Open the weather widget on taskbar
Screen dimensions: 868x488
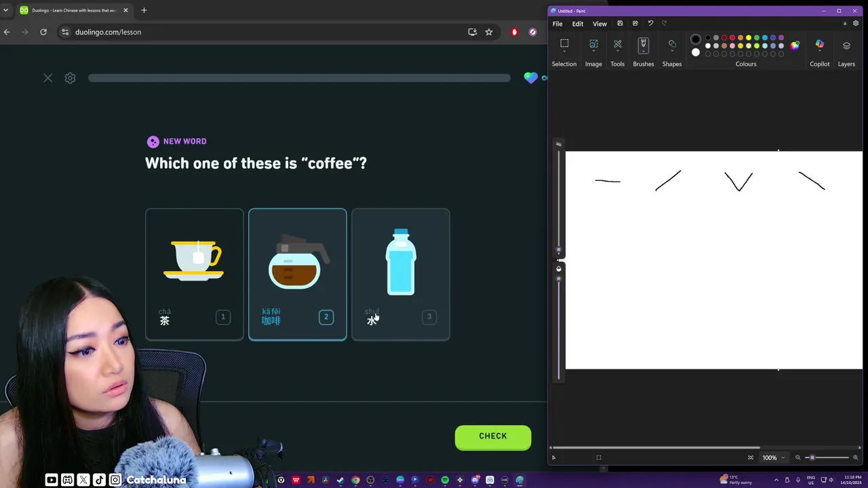coord(736,480)
